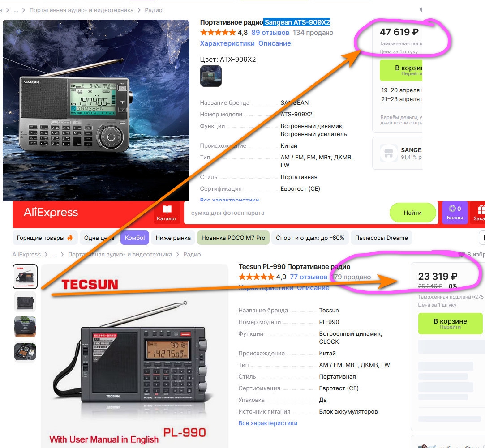Click the AliExpress logo

pyautogui.click(x=51, y=213)
